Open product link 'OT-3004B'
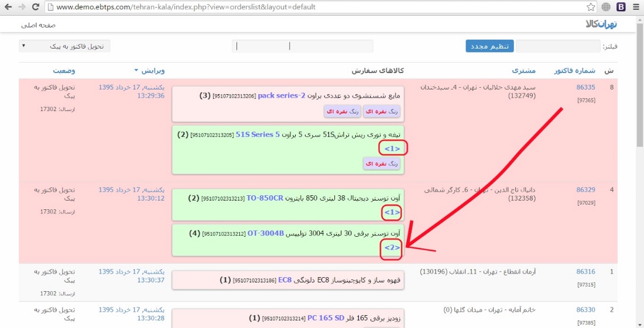This screenshot has height=328, width=644. pyautogui.click(x=265, y=233)
